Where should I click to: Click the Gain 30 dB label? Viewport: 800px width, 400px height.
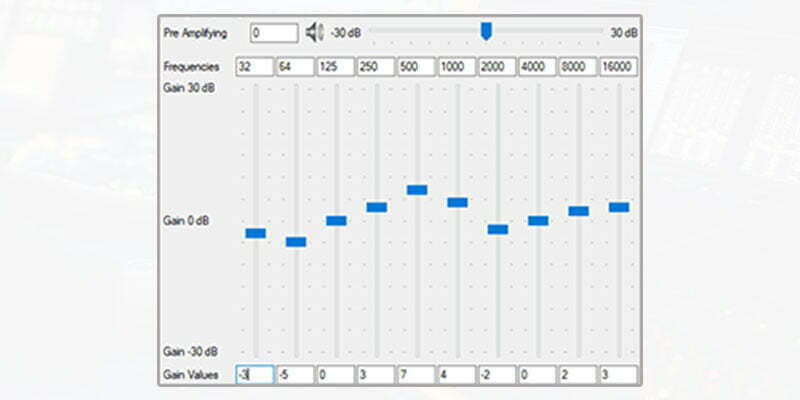pyautogui.click(x=189, y=88)
